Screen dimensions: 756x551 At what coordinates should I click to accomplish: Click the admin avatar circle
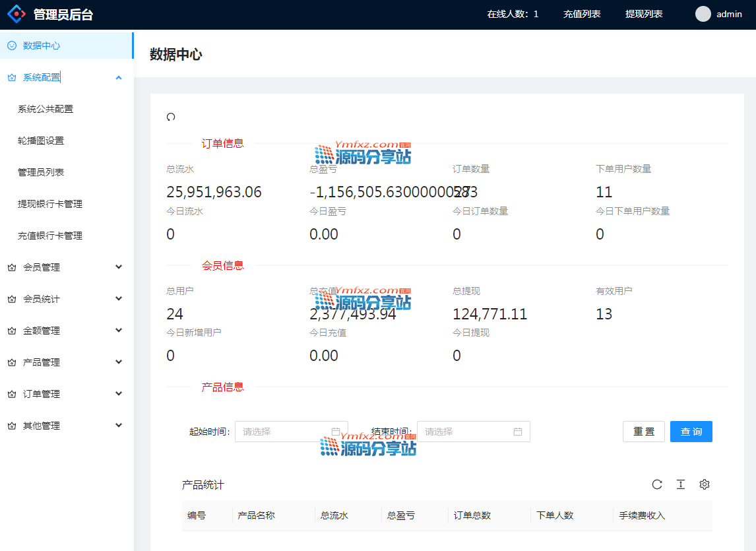[703, 14]
